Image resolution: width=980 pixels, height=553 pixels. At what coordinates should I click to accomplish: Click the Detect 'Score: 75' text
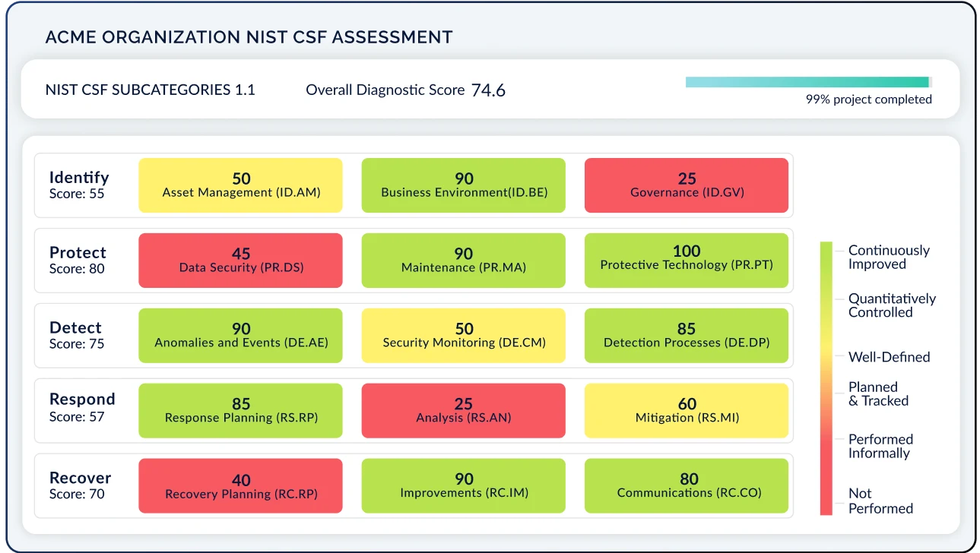pyautogui.click(x=77, y=344)
